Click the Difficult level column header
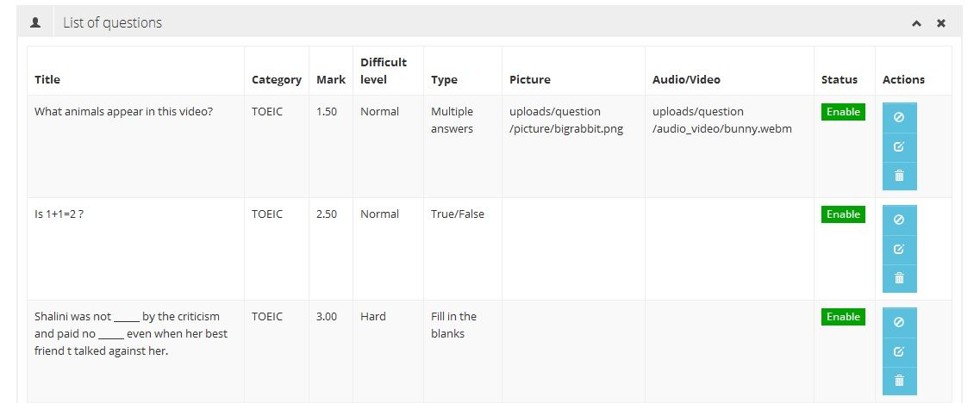Image resolution: width=980 pixels, height=403 pixels. click(x=384, y=71)
